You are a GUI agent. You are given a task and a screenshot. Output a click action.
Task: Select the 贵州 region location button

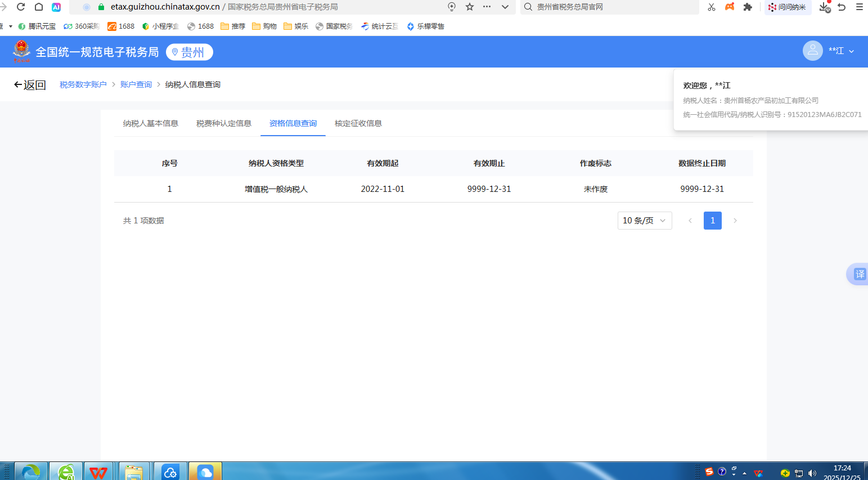click(x=189, y=52)
